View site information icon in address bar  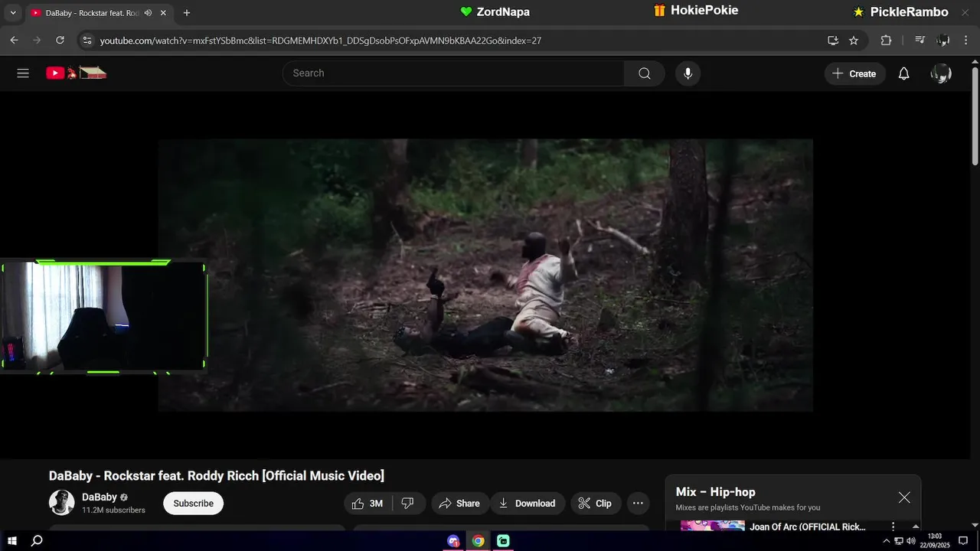point(87,41)
